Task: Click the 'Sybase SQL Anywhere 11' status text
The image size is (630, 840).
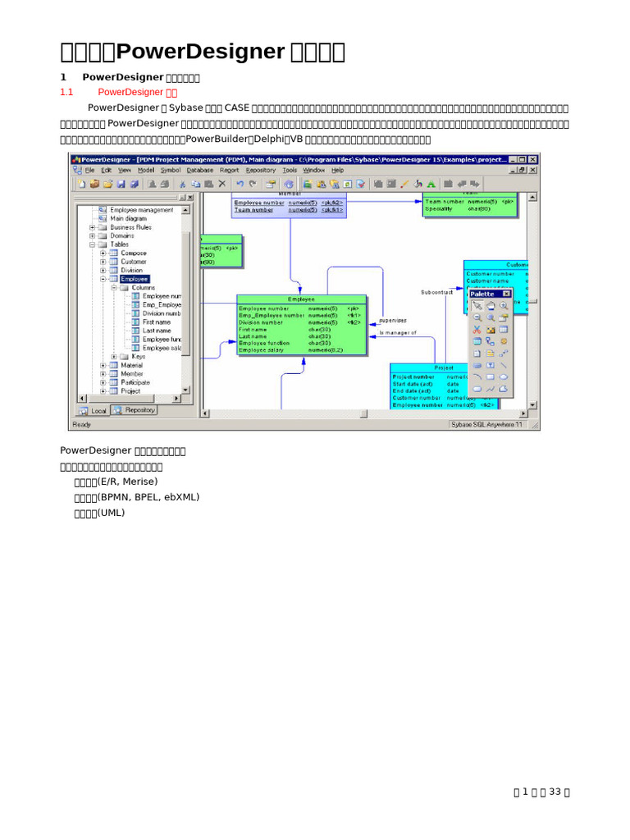Action: [486, 424]
